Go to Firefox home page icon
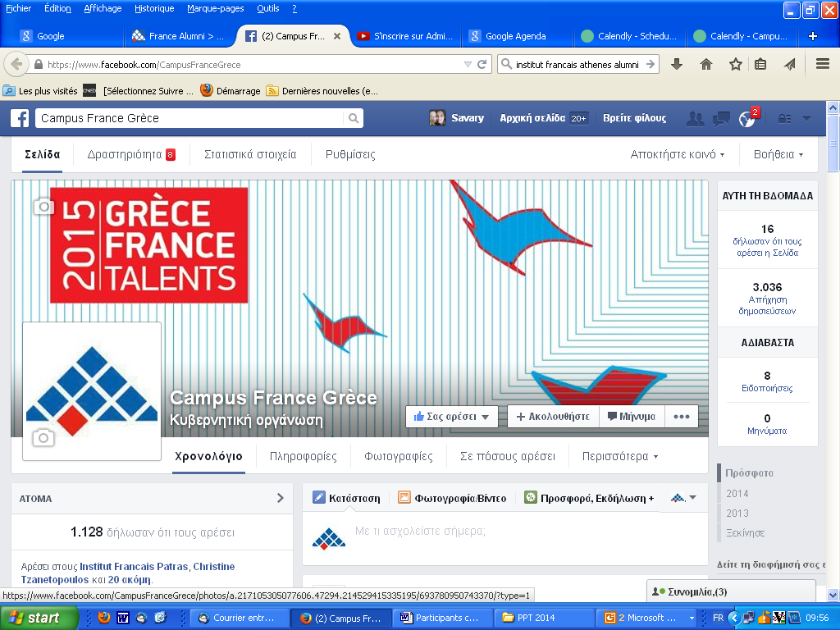The width and height of the screenshot is (840, 630). pyautogui.click(x=706, y=64)
